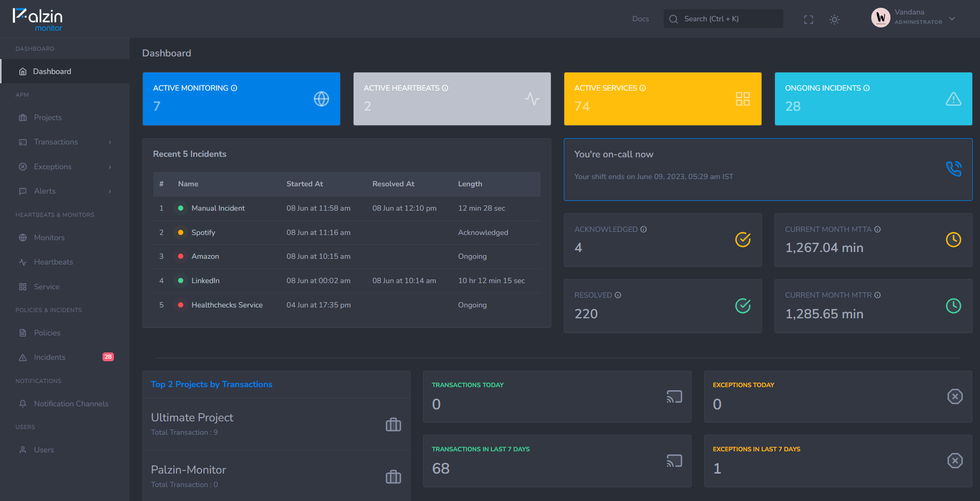Click cast icon on Transactions Today card
The image size is (980, 501).
[x=674, y=396]
